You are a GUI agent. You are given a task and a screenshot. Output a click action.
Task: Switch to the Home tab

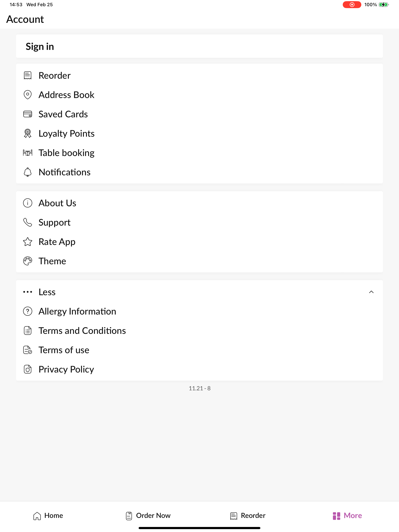(48, 516)
